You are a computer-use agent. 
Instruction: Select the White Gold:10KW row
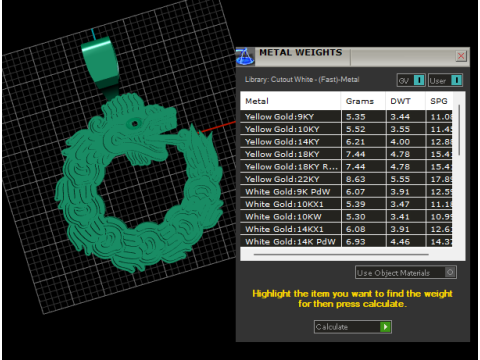[x=346, y=217]
